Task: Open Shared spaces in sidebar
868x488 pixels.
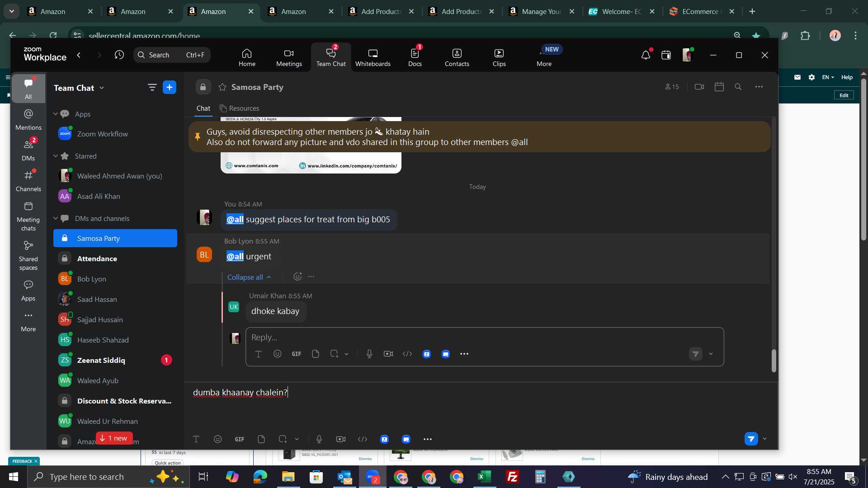Action: pos(28,256)
